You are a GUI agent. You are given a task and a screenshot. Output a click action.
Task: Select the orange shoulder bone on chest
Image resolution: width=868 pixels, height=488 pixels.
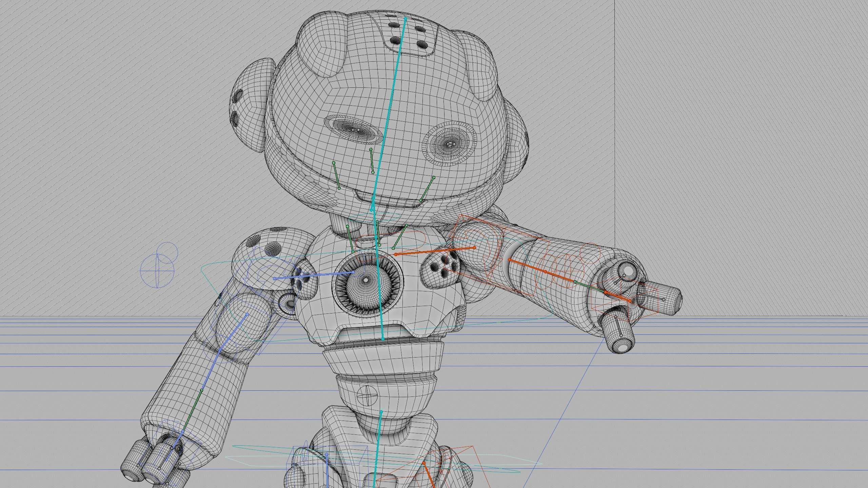coord(435,251)
